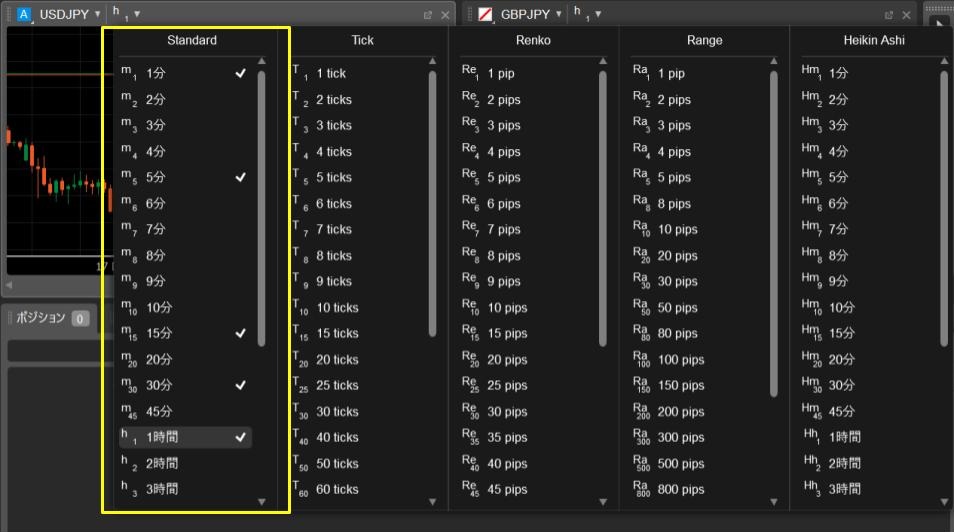Click the Ra10 icon for 10 pips Range
954x532 pixels.
click(x=641, y=230)
